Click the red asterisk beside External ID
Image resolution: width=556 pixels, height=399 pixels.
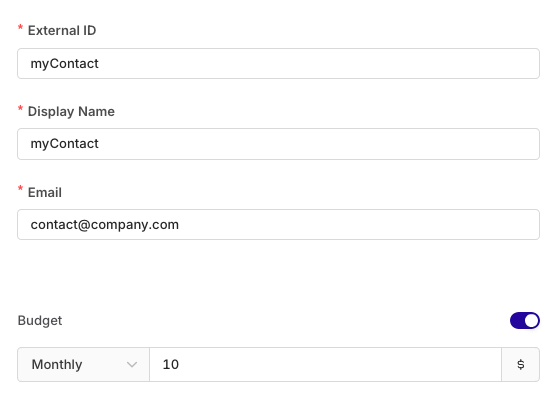pos(20,28)
